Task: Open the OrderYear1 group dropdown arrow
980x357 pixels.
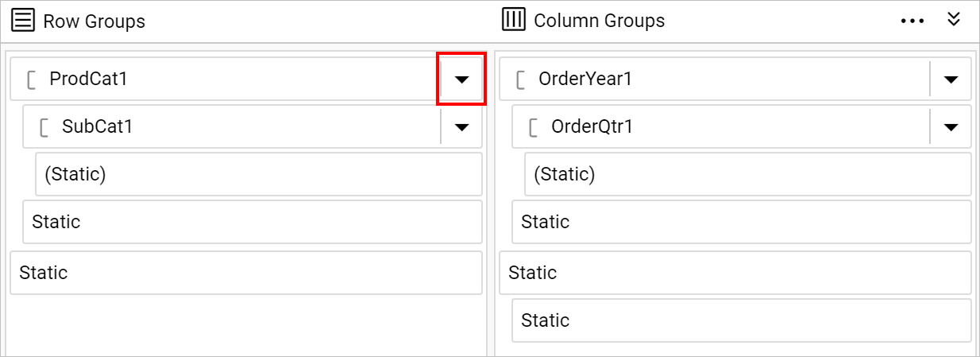Action: (x=951, y=79)
